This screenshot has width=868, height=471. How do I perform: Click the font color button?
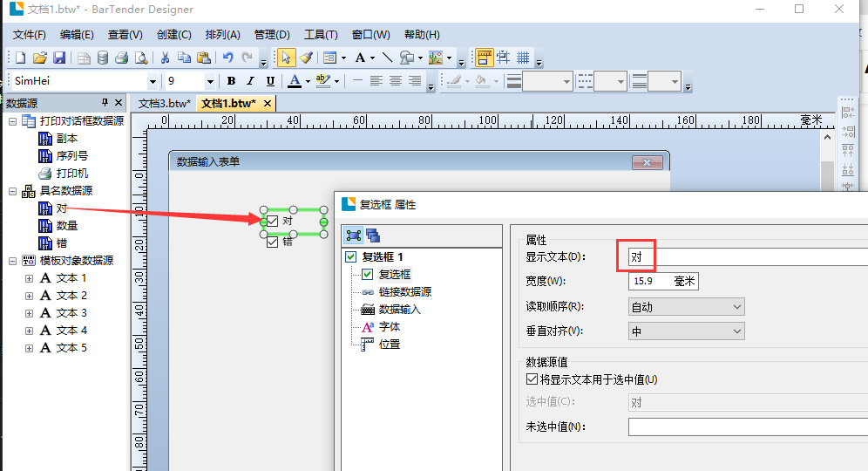pyautogui.click(x=295, y=81)
